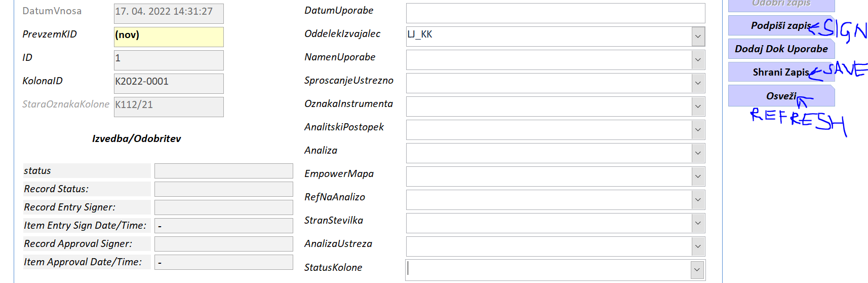Click into the DatumUporabe input field
This screenshot has height=283, width=868.
[555, 13]
